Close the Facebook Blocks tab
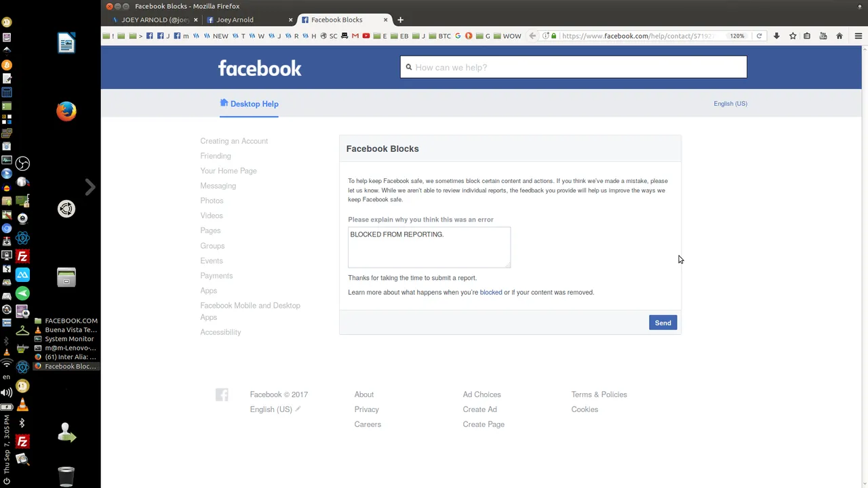868x488 pixels. [x=385, y=20]
